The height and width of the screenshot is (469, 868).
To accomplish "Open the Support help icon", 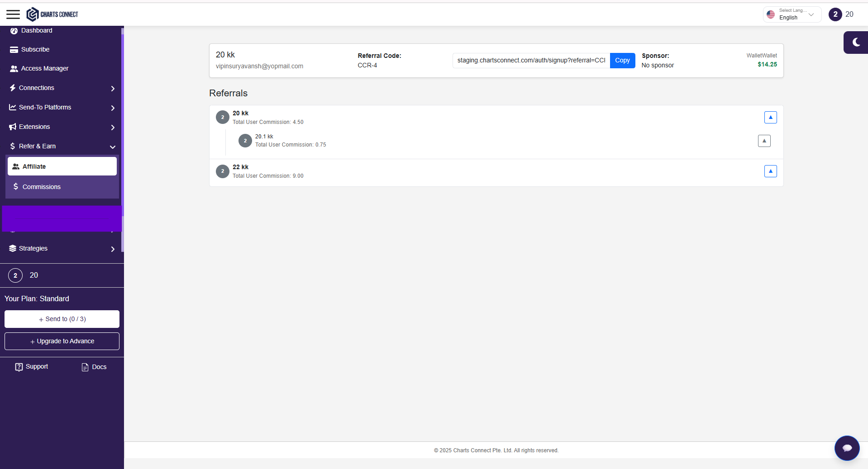I will pos(19,367).
